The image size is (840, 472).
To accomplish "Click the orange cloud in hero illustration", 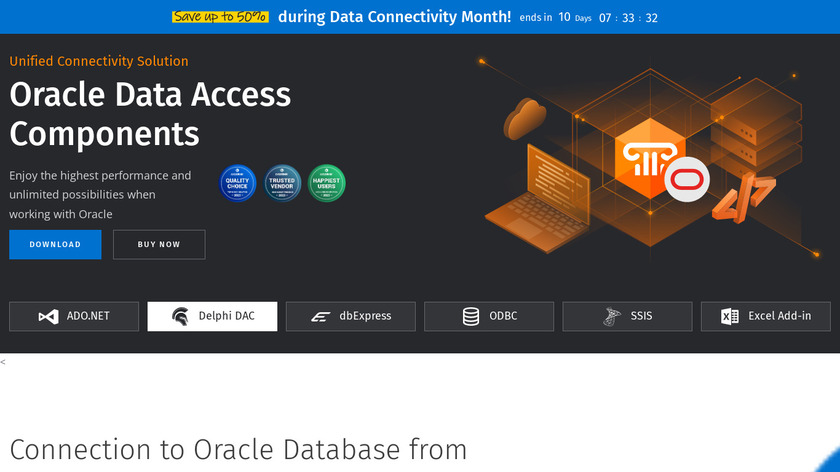I will pos(525,118).
